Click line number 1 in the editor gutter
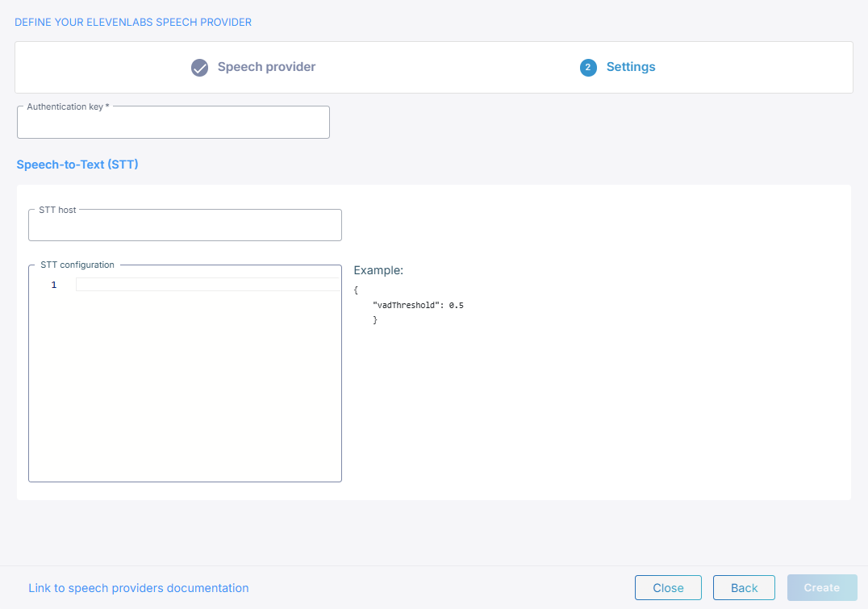Image resolution: width=868 pixels, height=609 pixels. point(54,285)
